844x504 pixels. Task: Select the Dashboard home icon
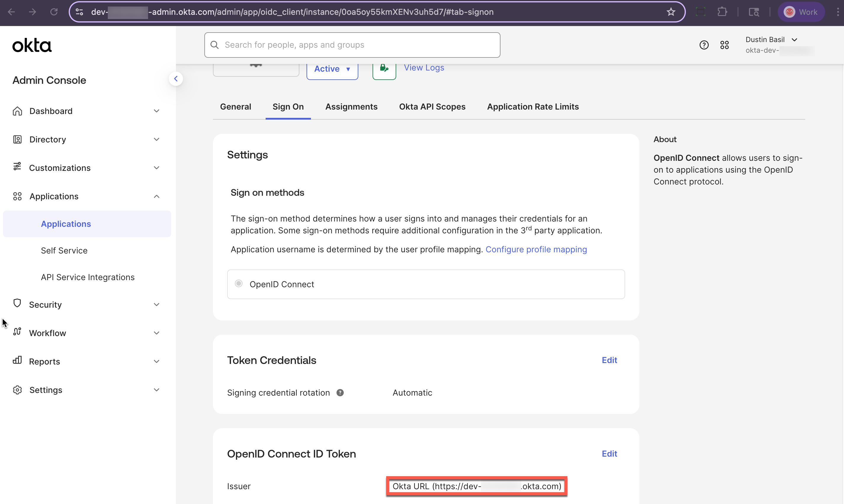17,111
